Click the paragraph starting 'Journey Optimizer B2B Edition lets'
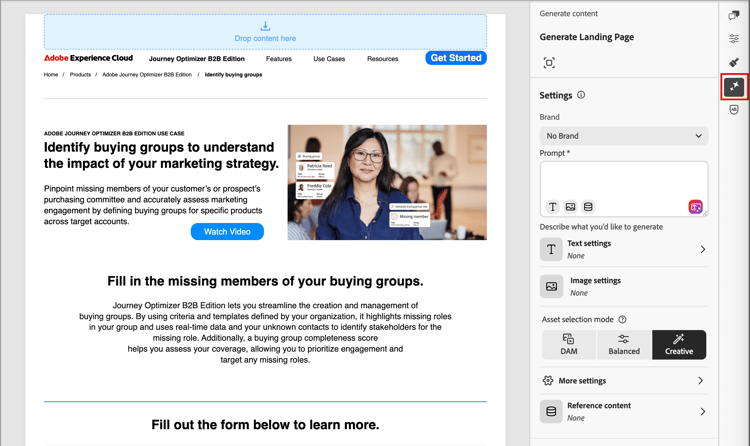 [x=265, y=333]
